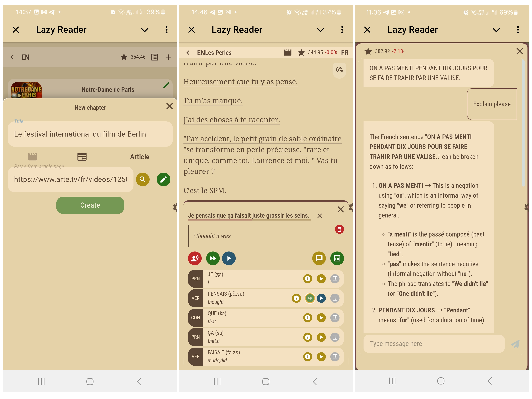Toggle list icon for FAISAIT word
The height and width of the screenshot is (399, 532).
(335, 357)
